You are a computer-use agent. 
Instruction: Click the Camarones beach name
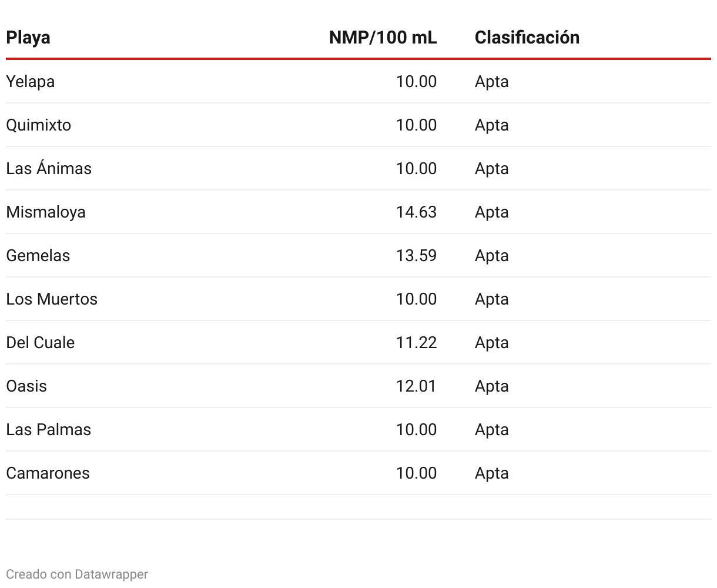coord(48,473)
